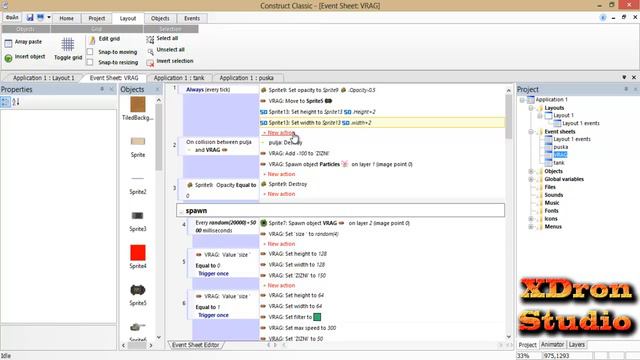Collapse the spawn event group
Viewport: 640px width, 360px height.
tap(181, 211)
